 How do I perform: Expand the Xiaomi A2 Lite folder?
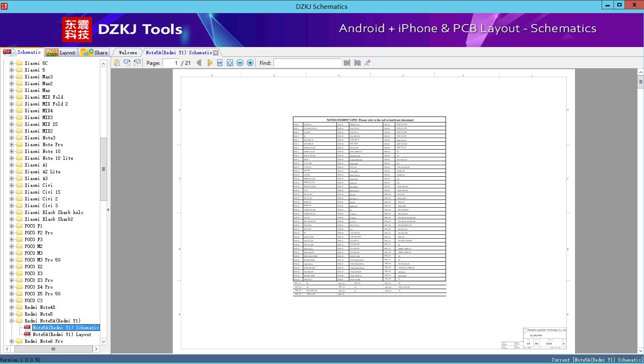[12, 172]
